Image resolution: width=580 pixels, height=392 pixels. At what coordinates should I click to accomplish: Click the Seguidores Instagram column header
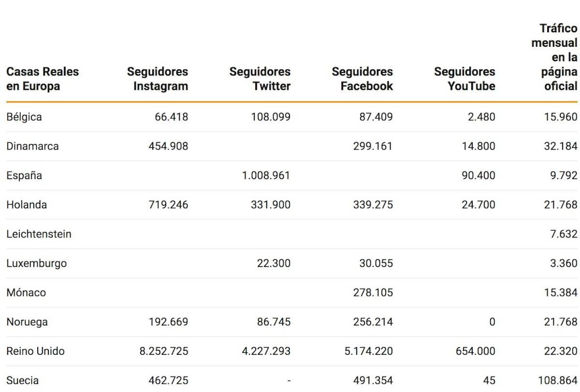[158, 79]
